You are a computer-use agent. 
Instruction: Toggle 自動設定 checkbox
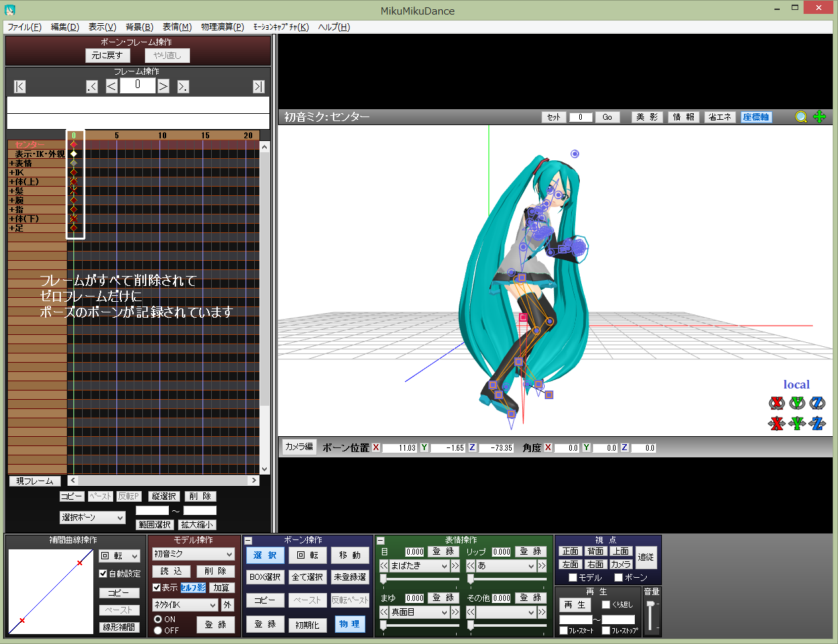point(103,574)
